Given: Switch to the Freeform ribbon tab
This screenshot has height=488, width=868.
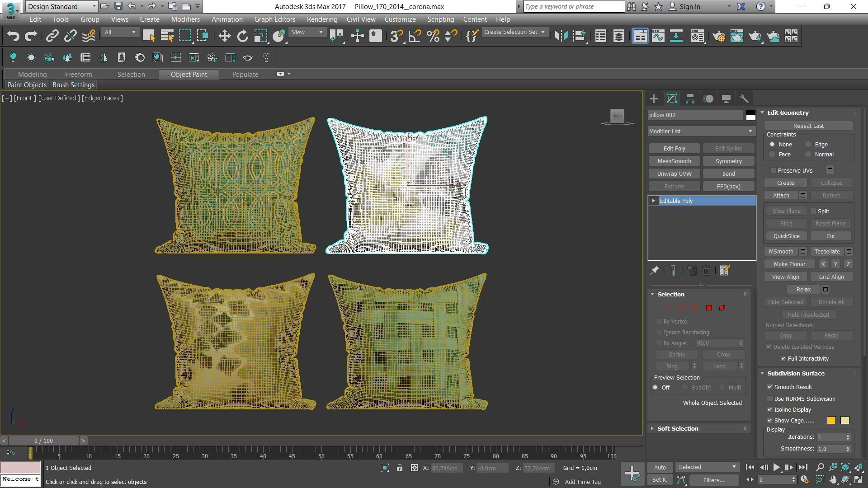Looking at the screenshot, I should click(x=78, y=74).
